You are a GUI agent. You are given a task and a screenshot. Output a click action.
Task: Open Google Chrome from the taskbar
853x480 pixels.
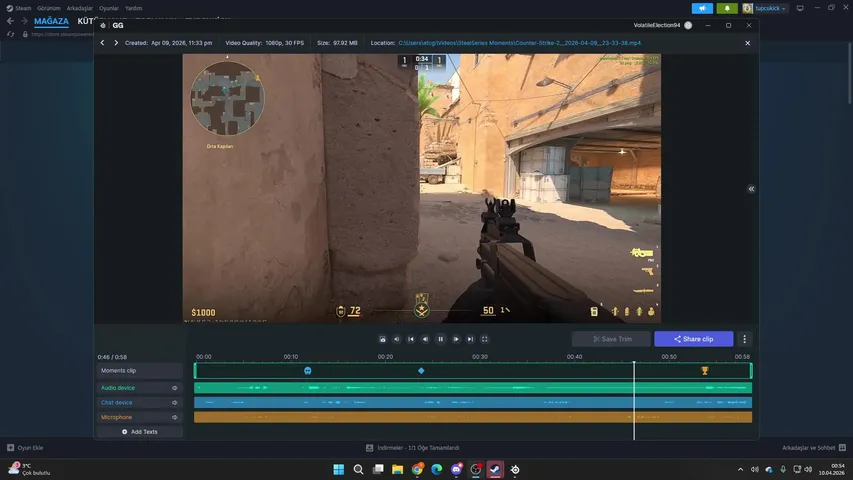(417, 469)
